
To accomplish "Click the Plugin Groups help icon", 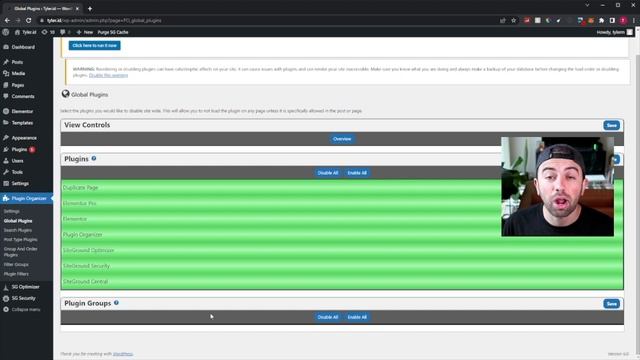I will click(116, 303).
